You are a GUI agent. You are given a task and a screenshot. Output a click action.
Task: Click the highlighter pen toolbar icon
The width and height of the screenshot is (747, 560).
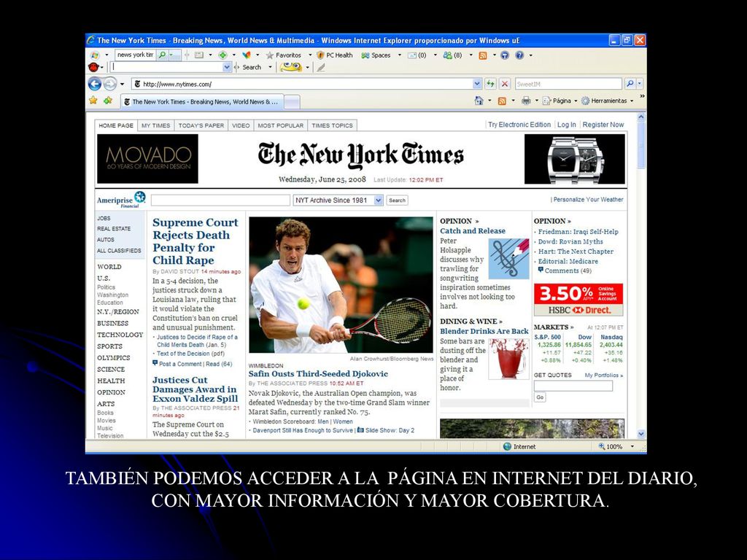[321, 68]
